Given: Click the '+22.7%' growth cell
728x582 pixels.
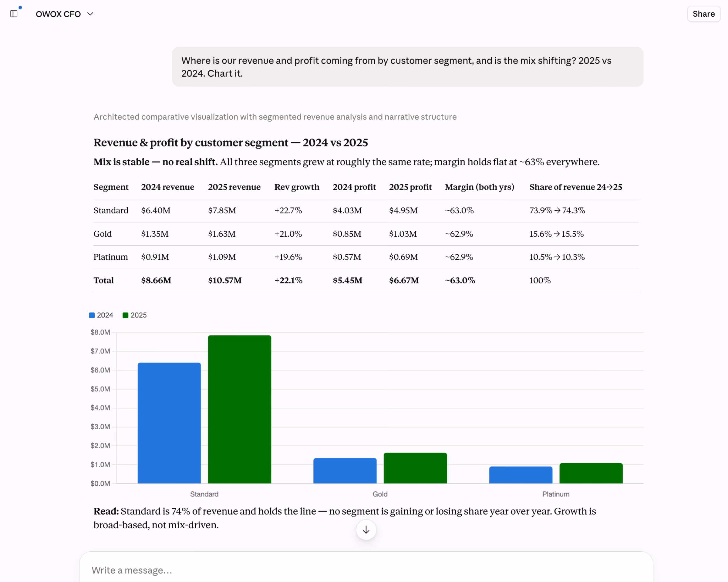Looking at the screenshot, I should 288,211.
